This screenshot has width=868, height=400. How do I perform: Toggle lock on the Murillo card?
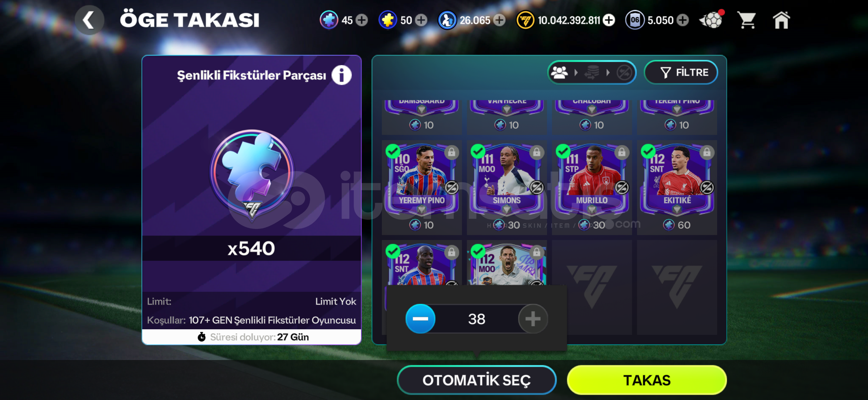pos(622,152)
